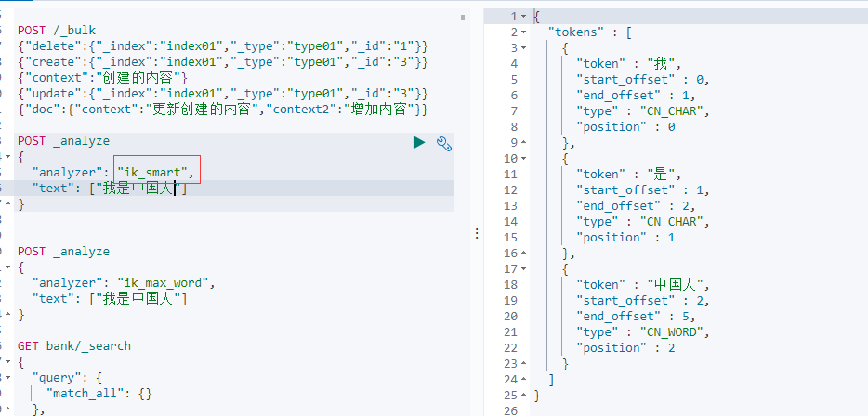Viewport: 868px width, 416px height.
Task: Click the "start_offset" : 2 line
Action: (x=642, y=300)
